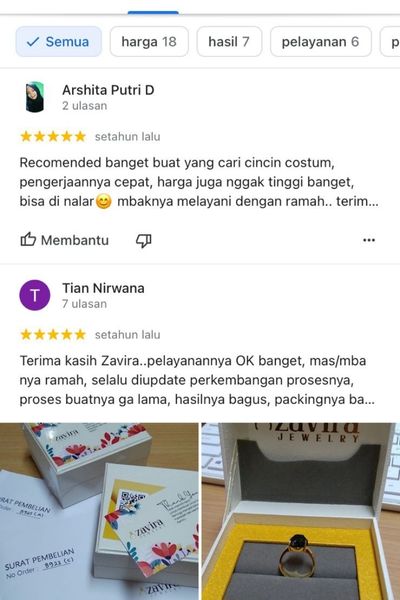Viewport: 400px width, 600px height.
Task: Open the ring in yellow box photo
Action: tap(301, 511)
